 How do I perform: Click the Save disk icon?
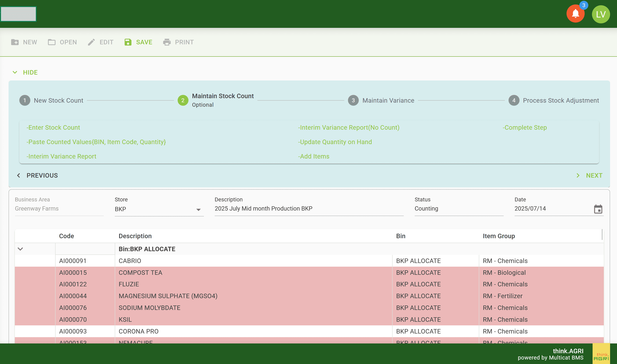(x=128, y=42)
